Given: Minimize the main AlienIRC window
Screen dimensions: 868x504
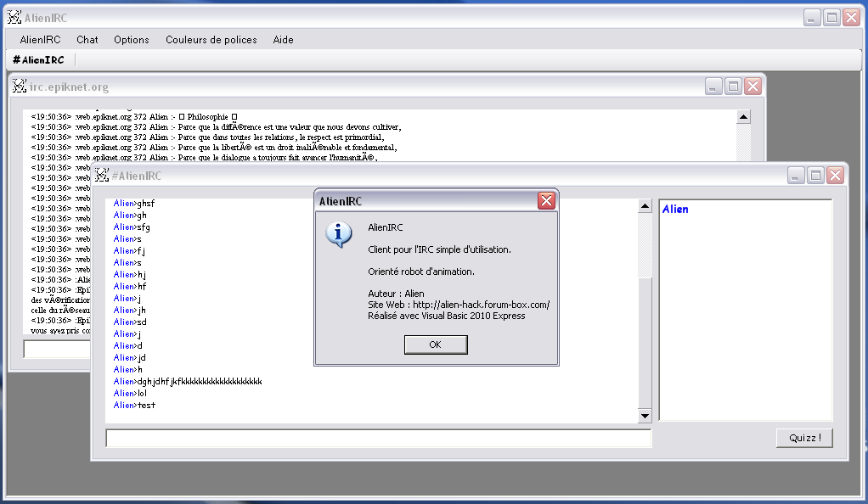Looking at the screenshot, I should 812,18.
